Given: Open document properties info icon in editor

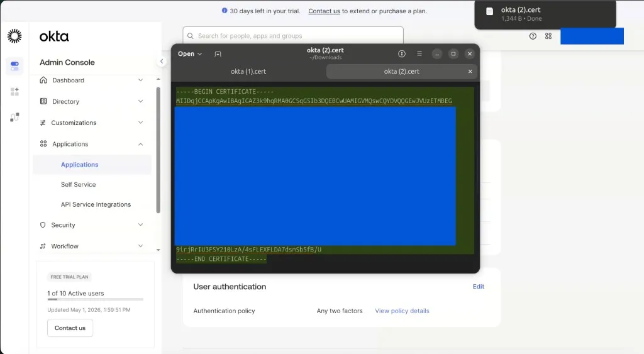Looking at the screenshot, I should coord(402,54).
